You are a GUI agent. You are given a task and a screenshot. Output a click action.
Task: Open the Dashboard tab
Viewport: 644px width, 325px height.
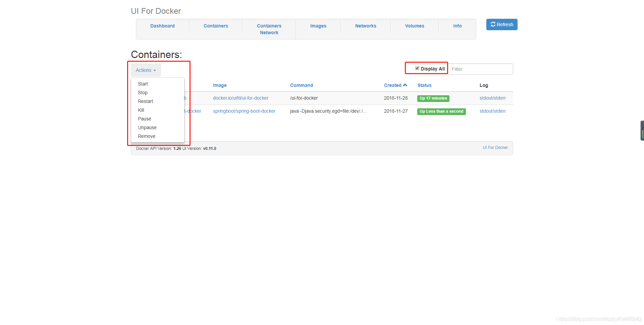[162, 26]
